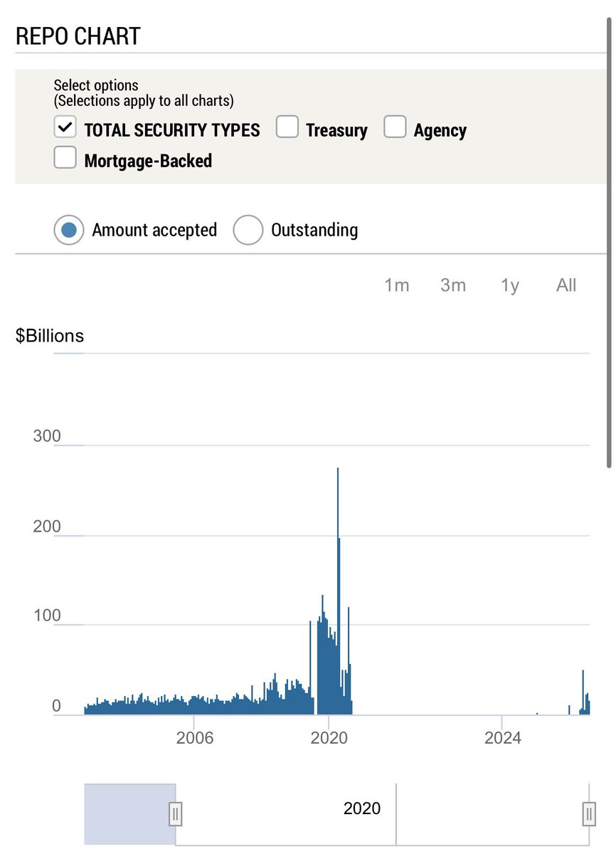Click the shaded navigator selection region
616x854 pixels.
tap(128, 813)
